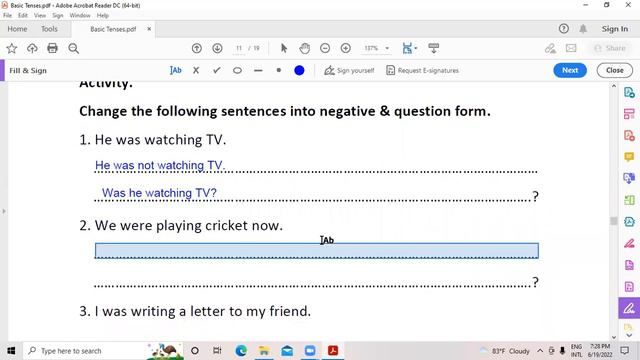Open the find text magnifier icon
Viewport: 640px width, 360px height.
[x=73, y=49]
